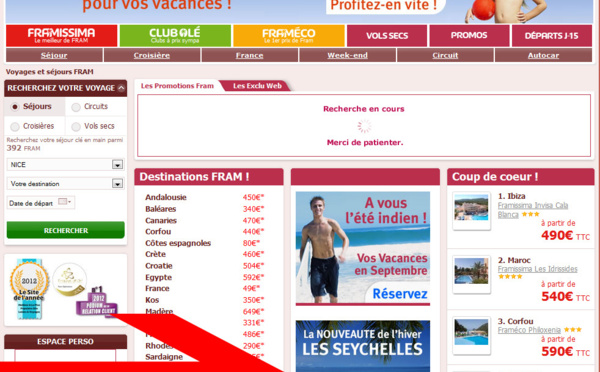This screenshot has width=600, height=372.
Task: Open Les Seychelles winter banner
Action: coord(363,346)
